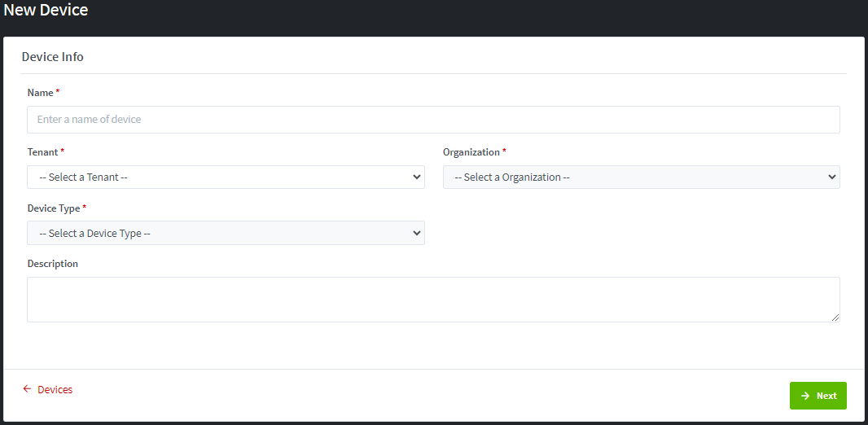Click the Organization field label
This screenshot has width=868, height=425.
point(471,152)
